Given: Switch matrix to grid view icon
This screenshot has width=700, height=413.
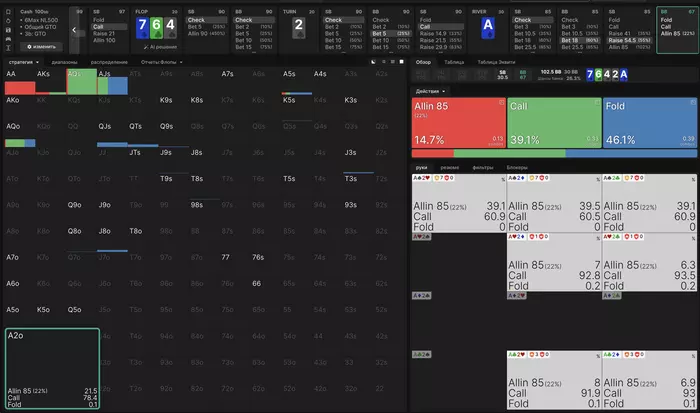Looking at the screenshot, I should point(392,62).
